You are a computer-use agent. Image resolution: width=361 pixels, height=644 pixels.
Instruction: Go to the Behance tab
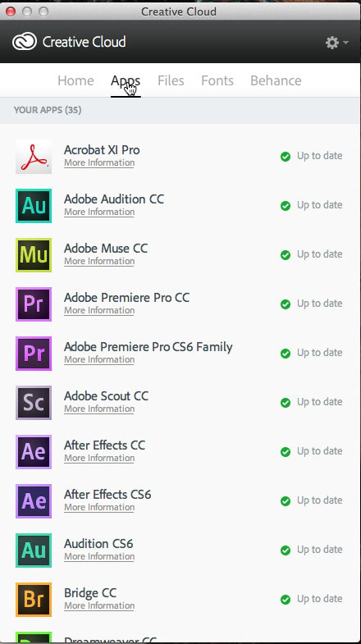point(276,80)
